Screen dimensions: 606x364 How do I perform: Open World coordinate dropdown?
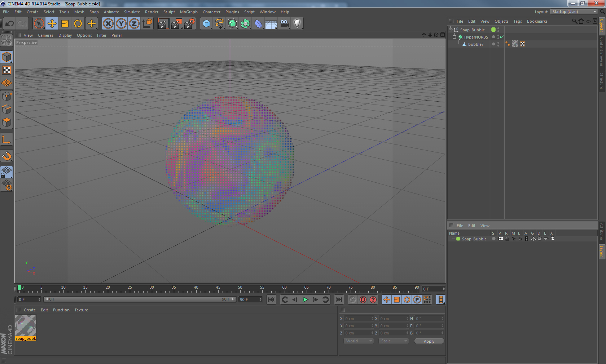tap(359, 341)
